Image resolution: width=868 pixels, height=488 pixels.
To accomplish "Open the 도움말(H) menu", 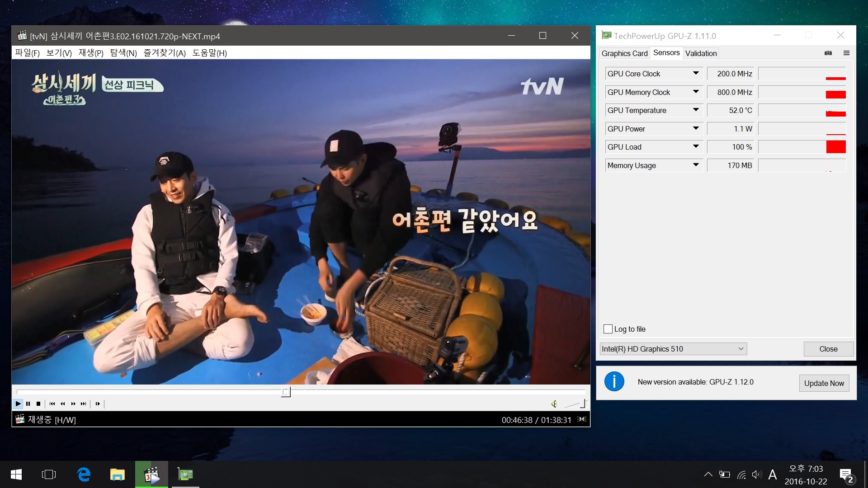I will click(209, 53).
